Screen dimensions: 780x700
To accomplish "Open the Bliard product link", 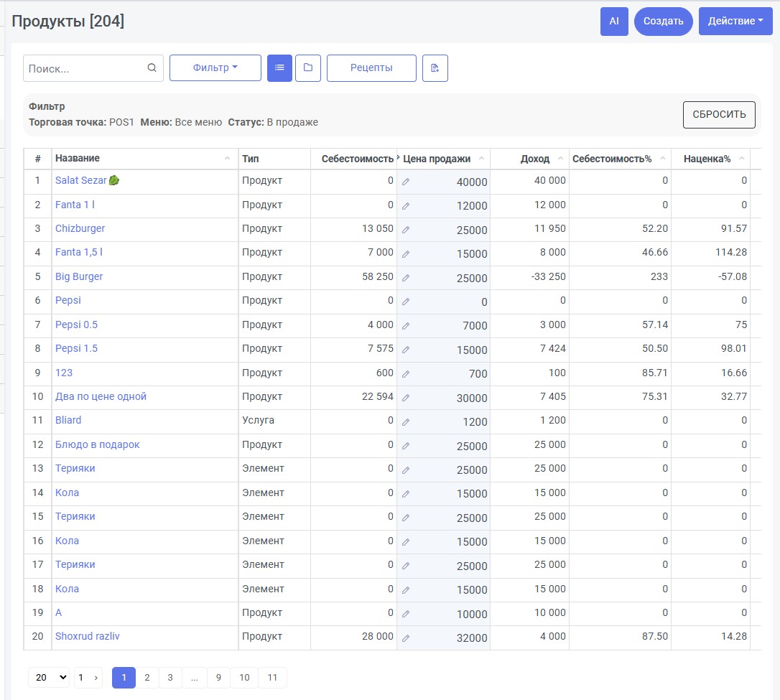I will 68,420.
